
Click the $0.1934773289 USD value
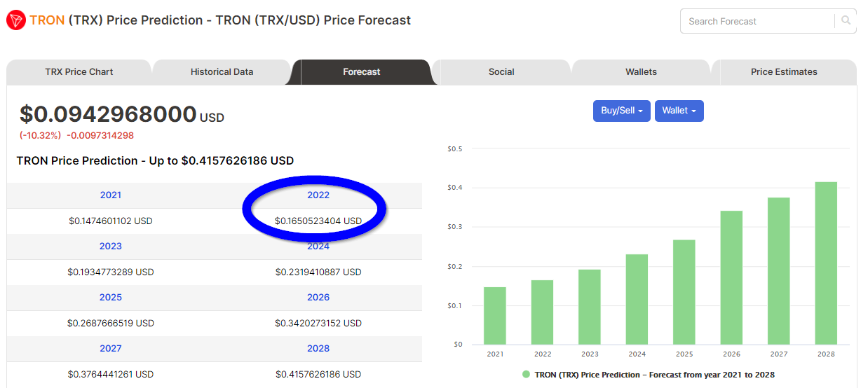[111, 272]
